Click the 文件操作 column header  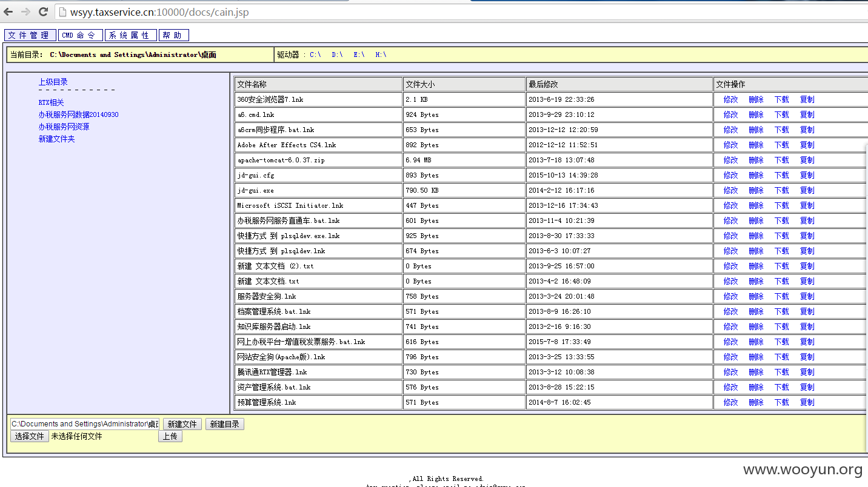click(790, 84)
